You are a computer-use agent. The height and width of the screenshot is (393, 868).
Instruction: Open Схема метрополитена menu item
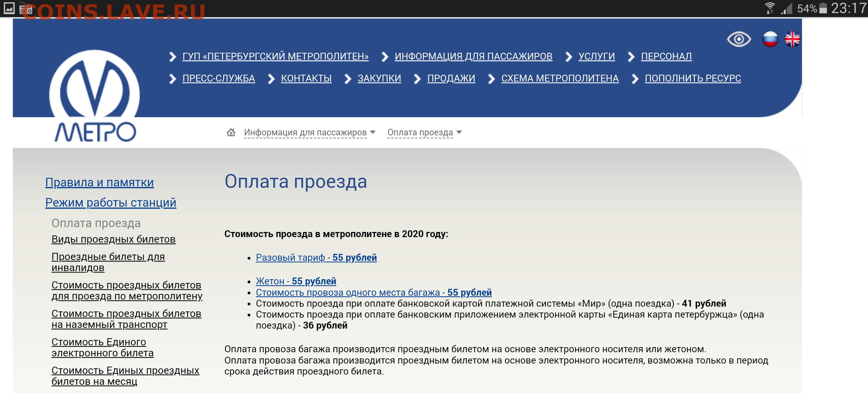click(560, 78)
